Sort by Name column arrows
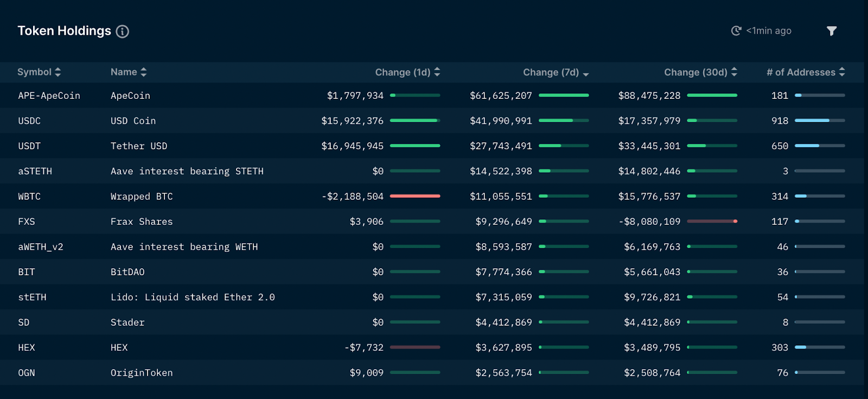 click(x=144, y=72)
